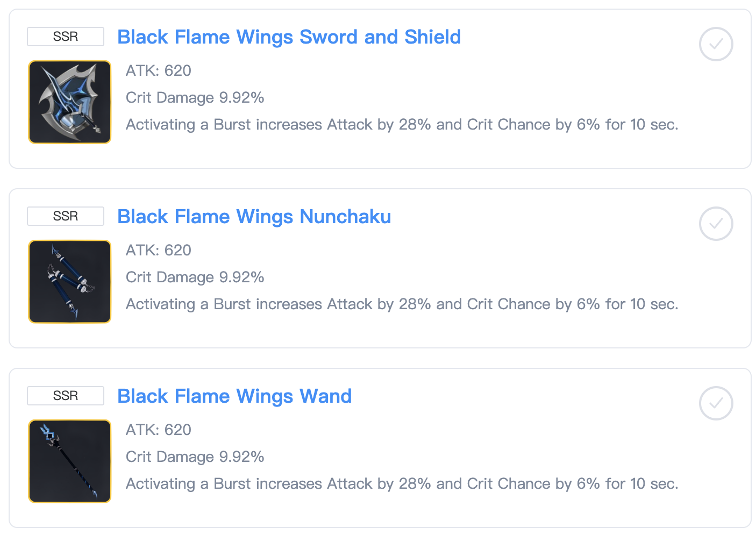The image size is (756, 542).
Task: Click the SSR badge on the Nunchaku card
Action: pos(65,216)
